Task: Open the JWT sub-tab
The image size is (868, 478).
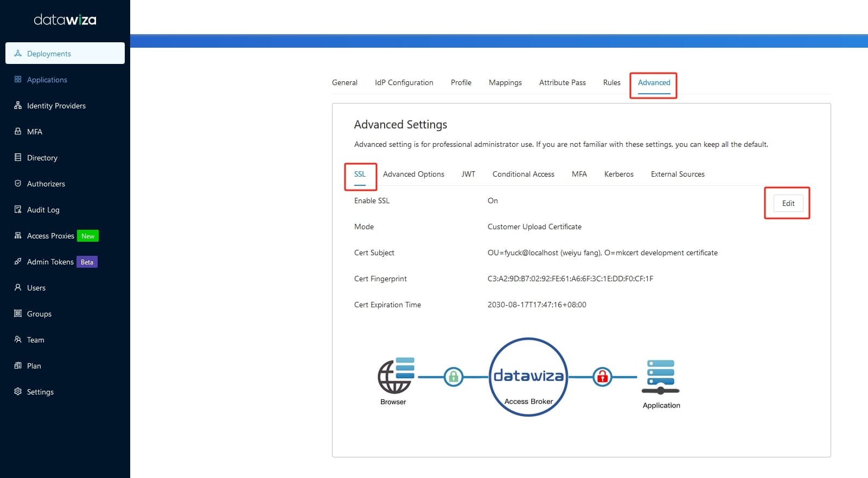Action: click(468, 174)
